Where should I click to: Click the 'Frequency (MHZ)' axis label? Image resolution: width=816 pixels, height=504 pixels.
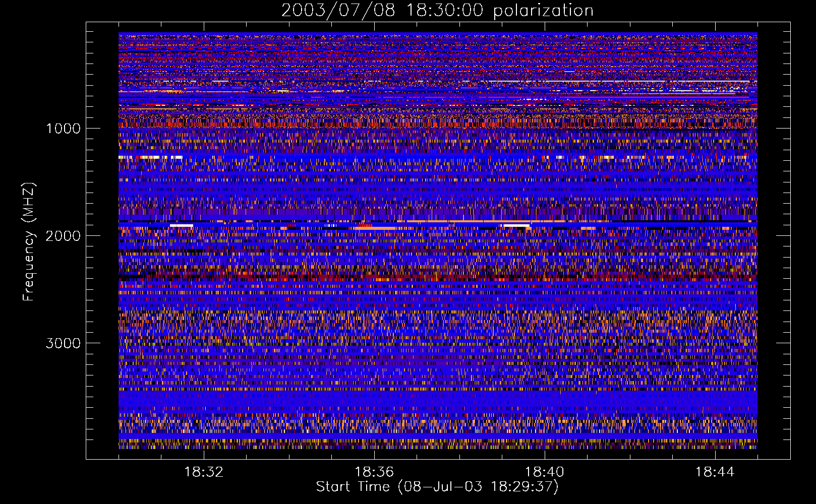click(x=29, y=241)
